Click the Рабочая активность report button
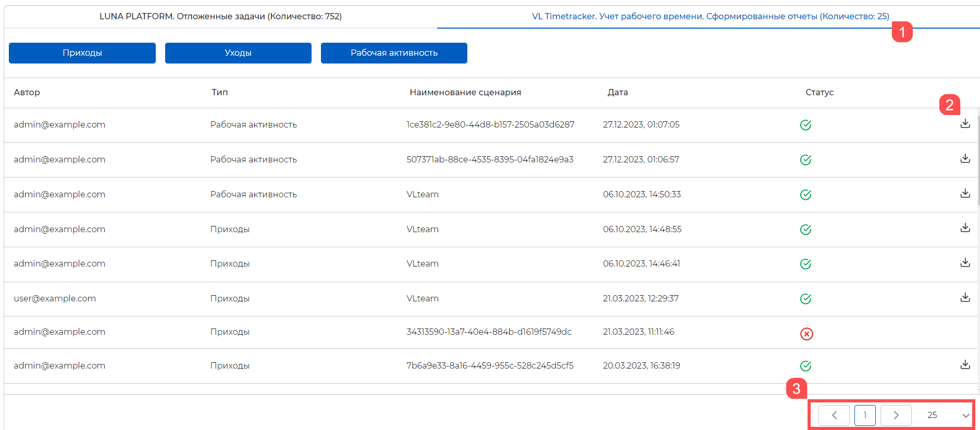Image resolution: width=980 pixels, height=430 pixels. [x=394, y=53]
